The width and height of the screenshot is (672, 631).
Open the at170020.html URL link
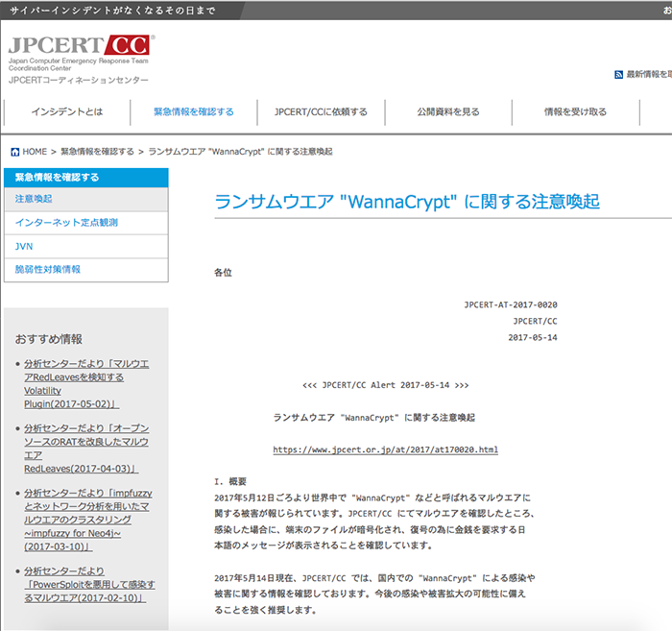click(x=385, y=449)
